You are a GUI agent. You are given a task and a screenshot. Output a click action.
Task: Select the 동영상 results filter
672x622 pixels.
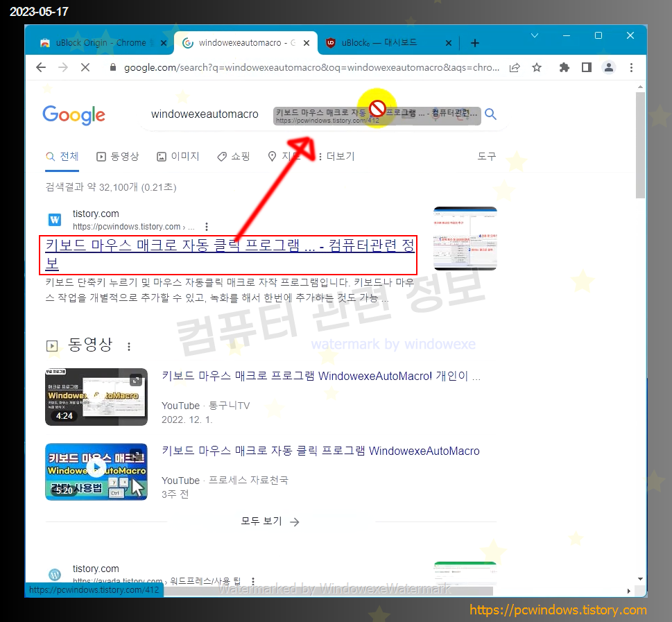[118, 157]
